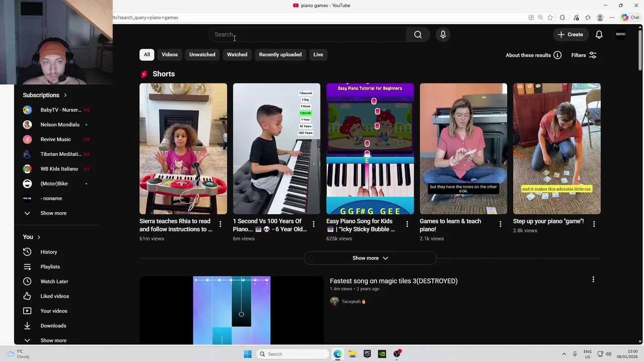Open Edge extensions puzzle icon
644x362 pixels.
click(x=562, y=18)
